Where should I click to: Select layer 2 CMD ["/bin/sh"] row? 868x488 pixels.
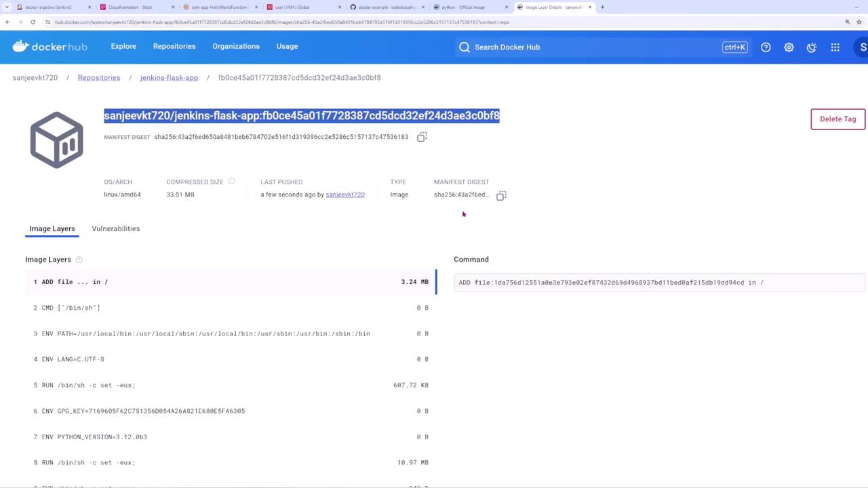(231, 308)
